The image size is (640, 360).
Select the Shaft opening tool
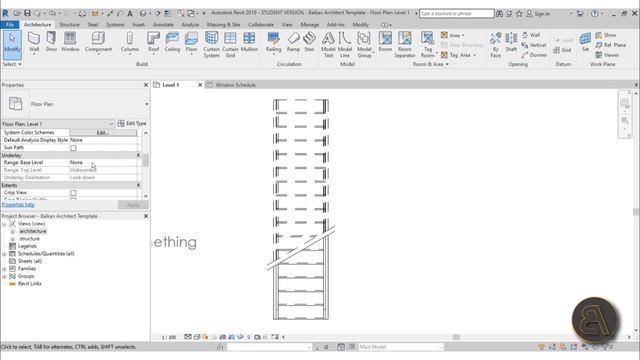511,42
